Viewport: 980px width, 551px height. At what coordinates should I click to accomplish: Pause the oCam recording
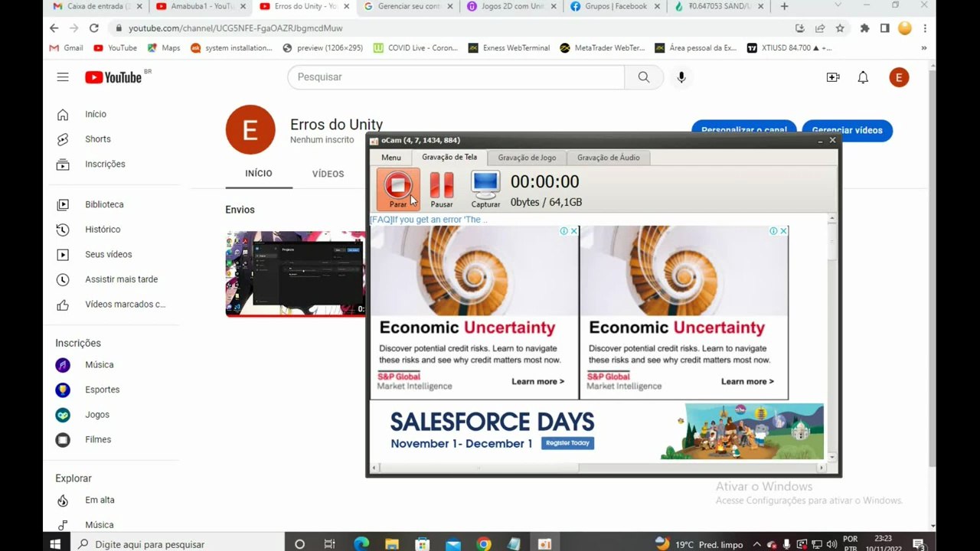coord(442,189)
